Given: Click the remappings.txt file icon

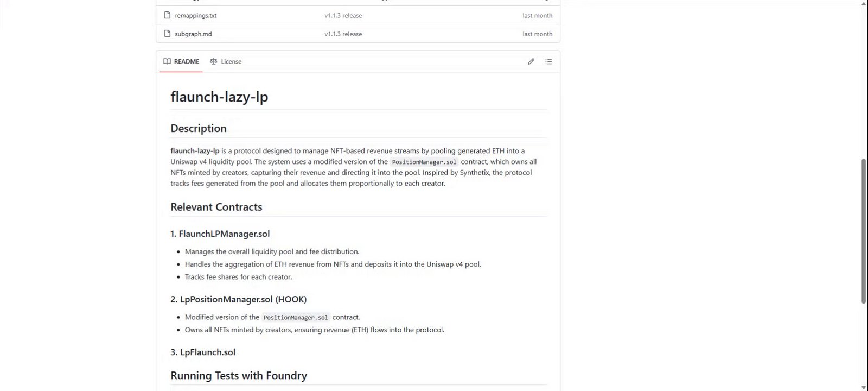Looking at the screenshot, I should point(167,15).
